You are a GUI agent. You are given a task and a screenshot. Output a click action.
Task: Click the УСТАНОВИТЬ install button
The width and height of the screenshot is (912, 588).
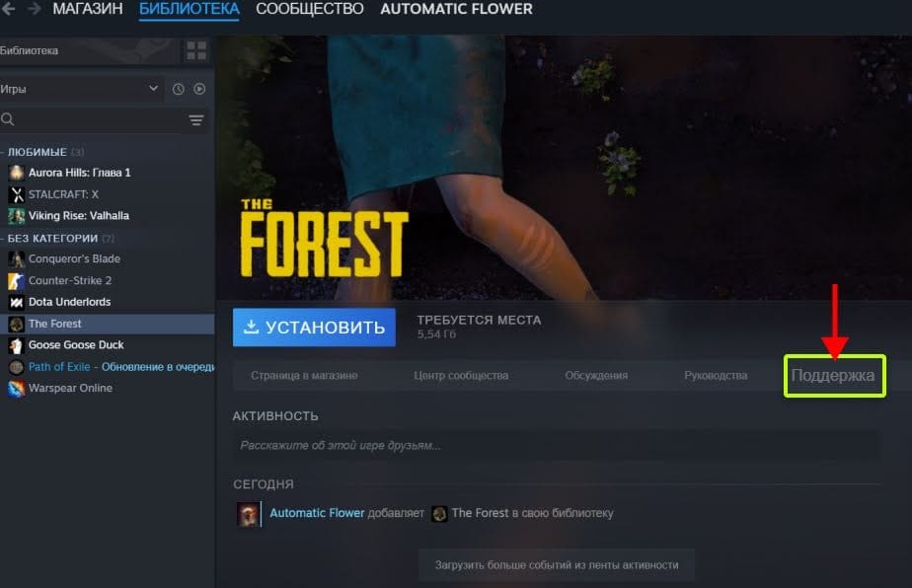coord(314,328)
